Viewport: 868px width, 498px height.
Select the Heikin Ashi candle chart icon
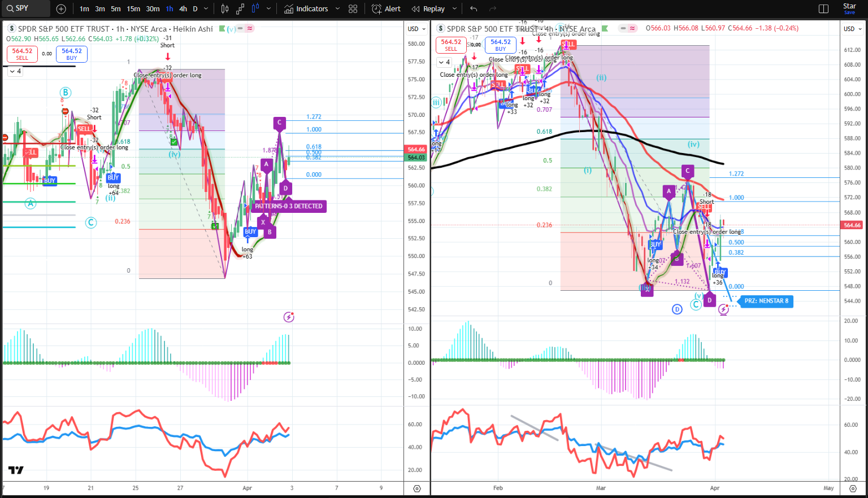coord(255,9)
